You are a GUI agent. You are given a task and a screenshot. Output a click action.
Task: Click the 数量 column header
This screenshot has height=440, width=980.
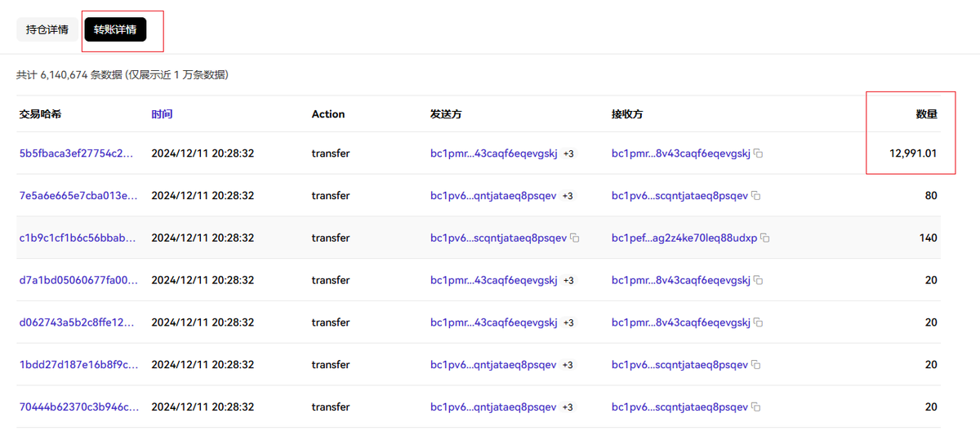927,114
